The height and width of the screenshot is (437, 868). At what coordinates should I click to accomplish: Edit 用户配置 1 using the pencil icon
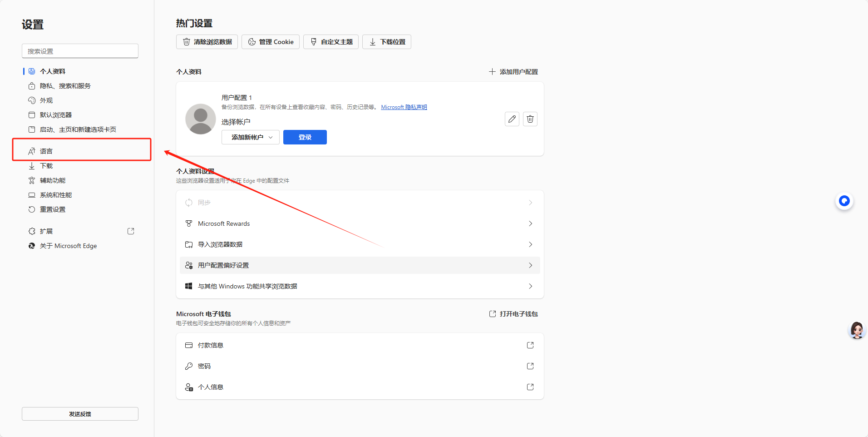point(512,119)
